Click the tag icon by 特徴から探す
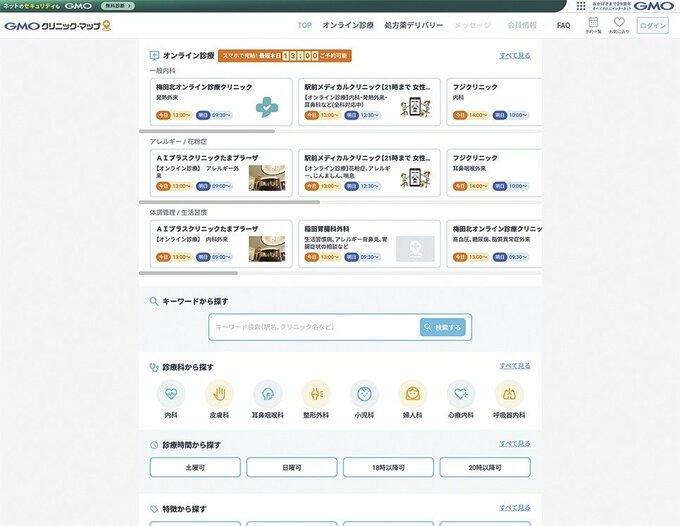 click(x=154, y=509)
